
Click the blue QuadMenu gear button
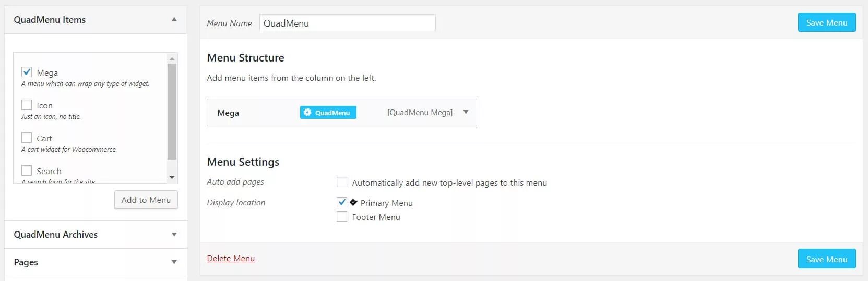pyautogui.click(x=328, y=113)
